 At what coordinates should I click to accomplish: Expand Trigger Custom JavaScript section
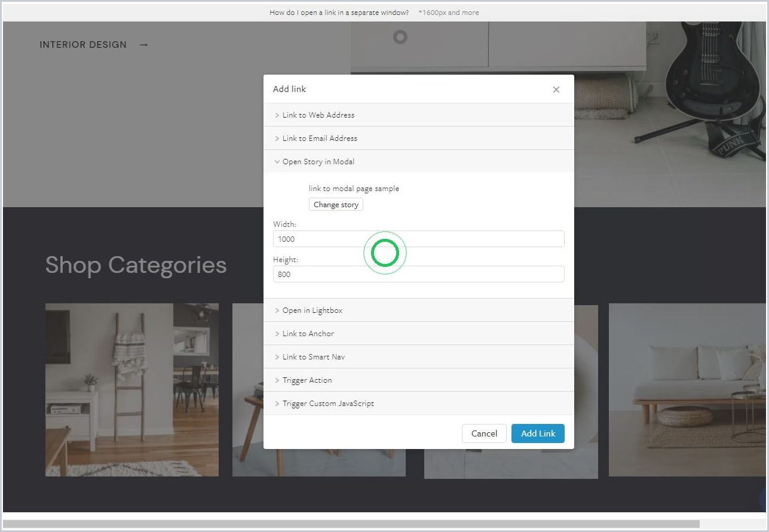[x=418, y=403]
